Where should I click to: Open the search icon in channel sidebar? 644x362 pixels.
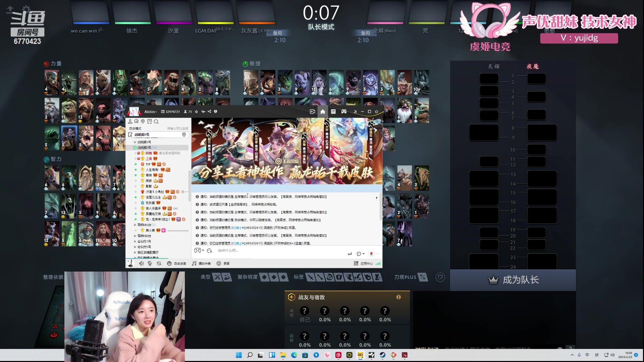(156, 121)
